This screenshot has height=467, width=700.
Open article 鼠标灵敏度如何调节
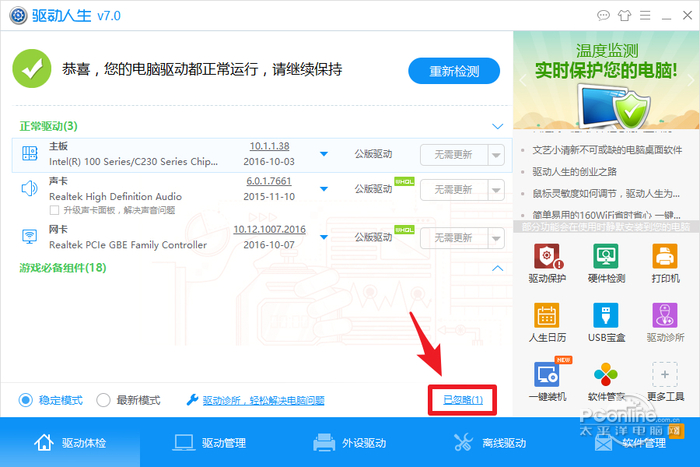pyautogui.click(x=606, y=193)
